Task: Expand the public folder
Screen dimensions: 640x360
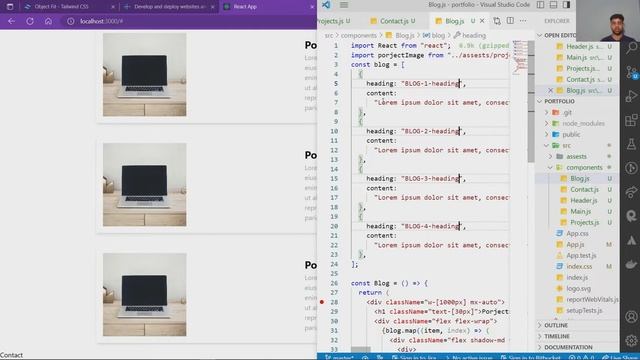Action: (x=547, y=134)
